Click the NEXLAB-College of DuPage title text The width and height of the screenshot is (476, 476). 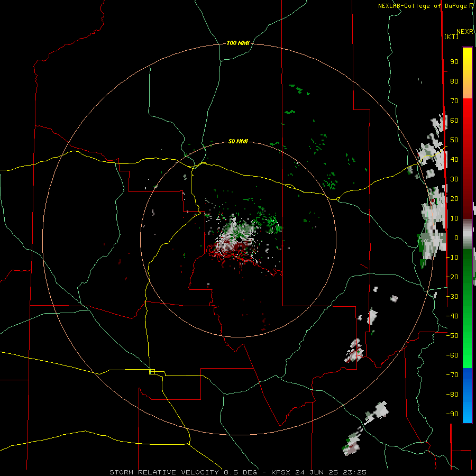coord(422,6)
